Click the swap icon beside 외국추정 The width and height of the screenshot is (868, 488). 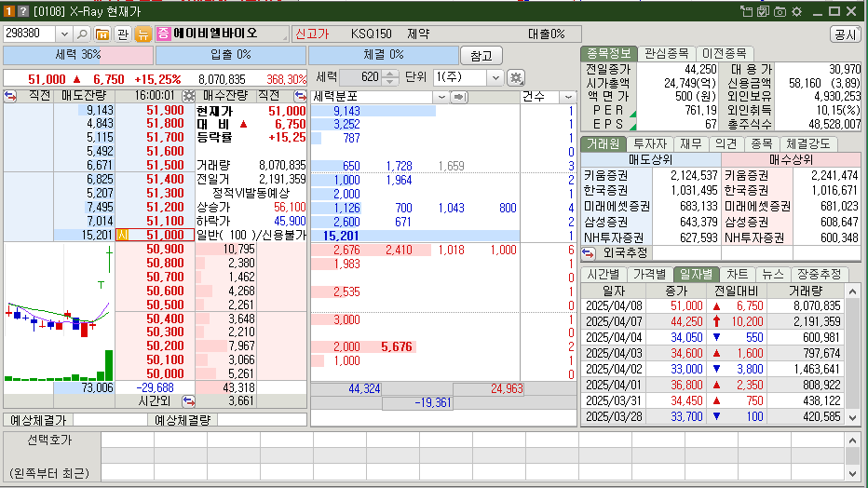point(589,253)
